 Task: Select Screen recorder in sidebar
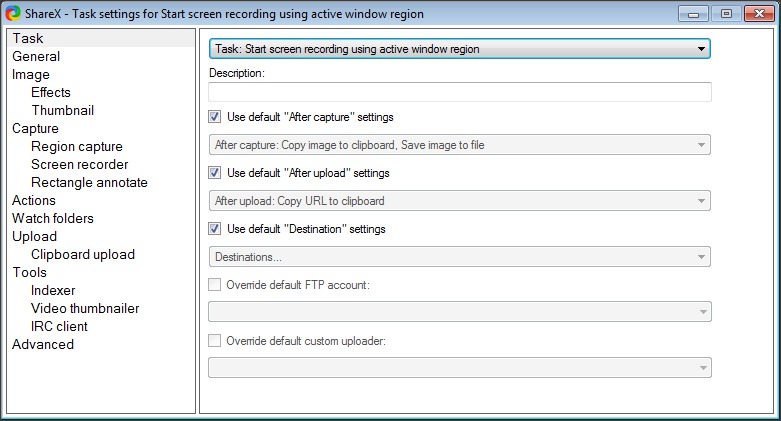click(x=79, y=165)
